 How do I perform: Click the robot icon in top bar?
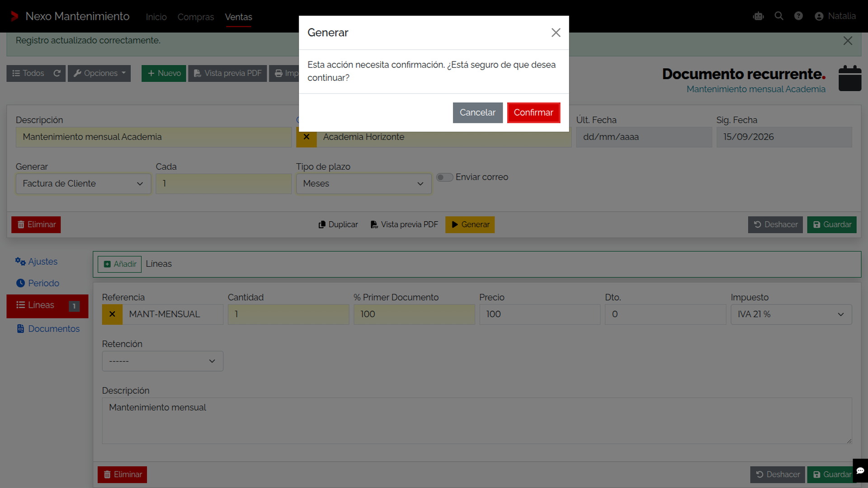[x=758, y=16]
